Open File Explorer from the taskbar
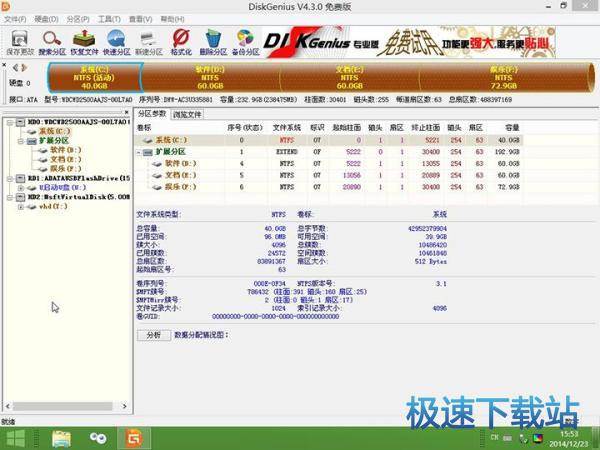 coord(61,439)
